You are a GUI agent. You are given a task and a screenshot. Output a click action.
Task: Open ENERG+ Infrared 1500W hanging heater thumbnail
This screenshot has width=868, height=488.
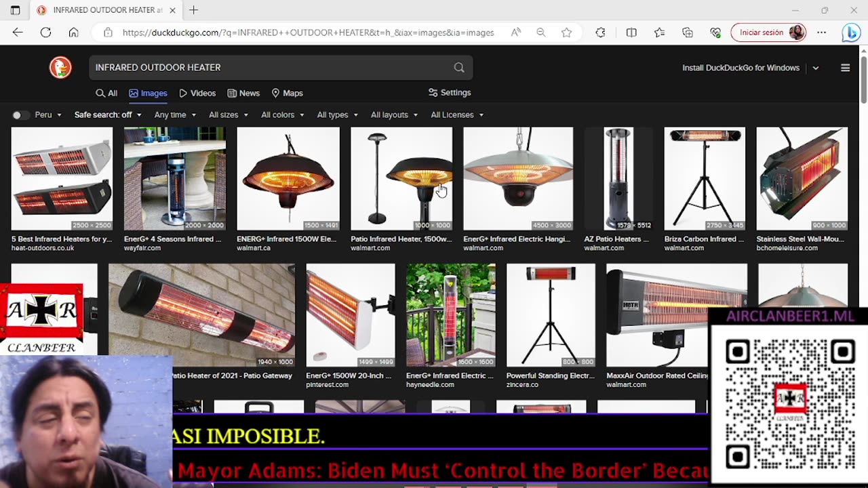tap(288, 179)
